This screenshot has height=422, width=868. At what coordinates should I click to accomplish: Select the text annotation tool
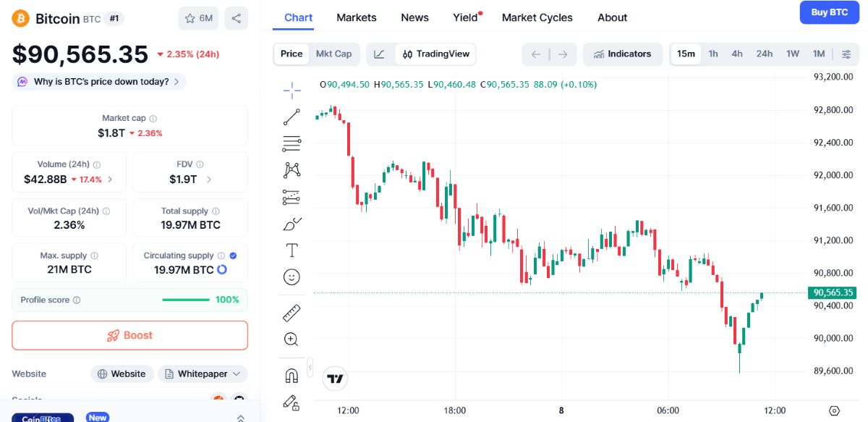coord(292,250)
